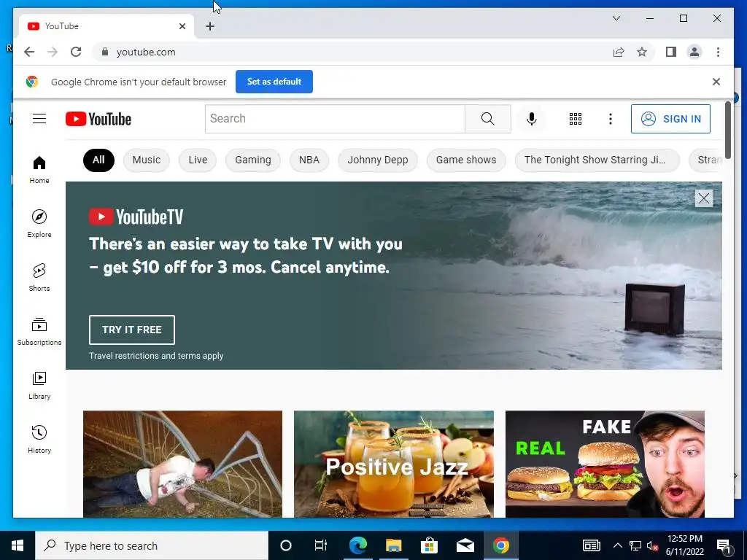Select the Gaming filter chip
747x560 pixels.
(x=253, y=160)
